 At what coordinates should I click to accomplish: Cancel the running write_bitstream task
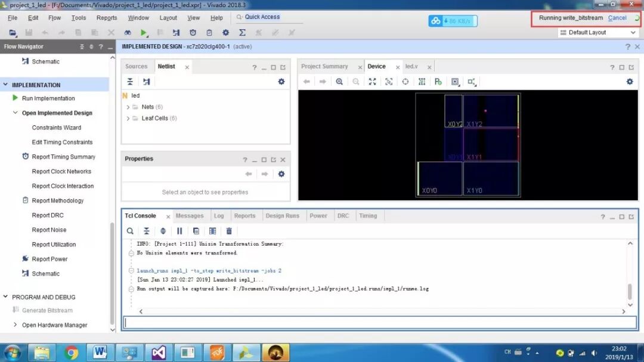pyautogui.click(x=617, y=18)
